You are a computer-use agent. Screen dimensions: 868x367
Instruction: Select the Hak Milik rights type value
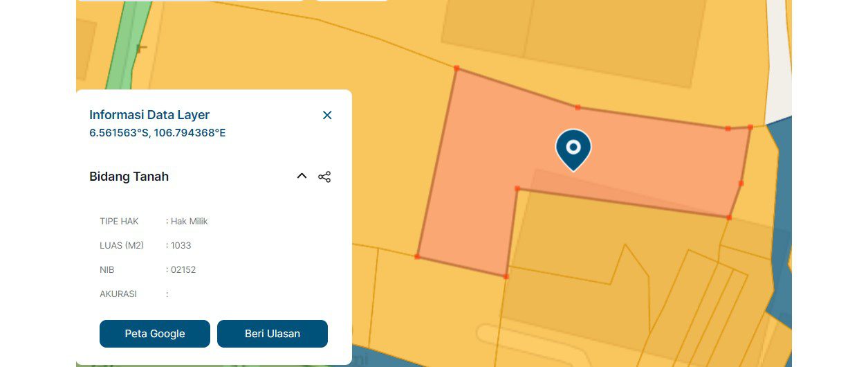[190, 222]
